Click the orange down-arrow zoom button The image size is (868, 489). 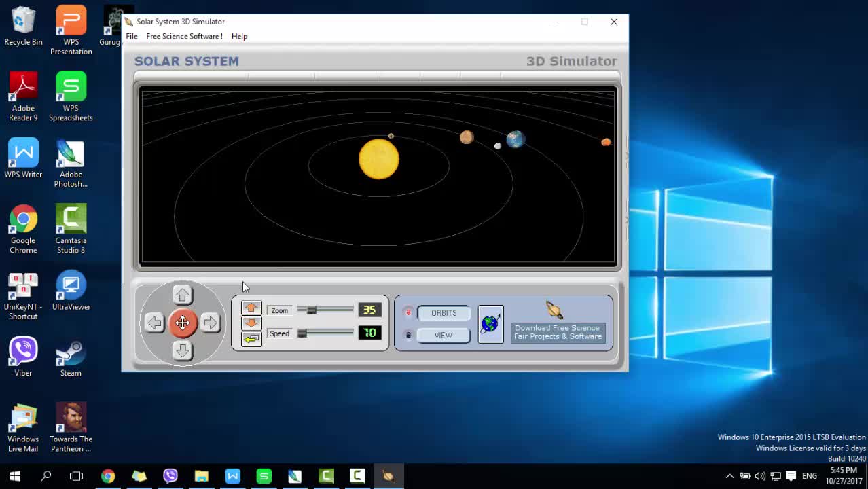click(251, 323)
